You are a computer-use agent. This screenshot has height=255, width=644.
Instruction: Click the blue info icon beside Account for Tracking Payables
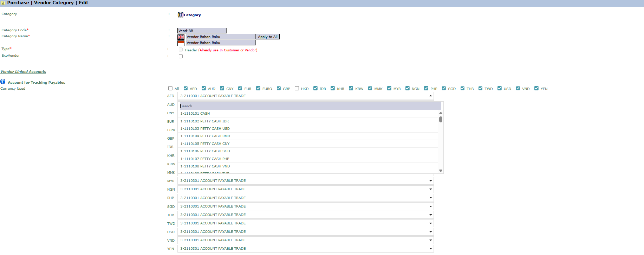pyautogui.click(x=3, y=82)
